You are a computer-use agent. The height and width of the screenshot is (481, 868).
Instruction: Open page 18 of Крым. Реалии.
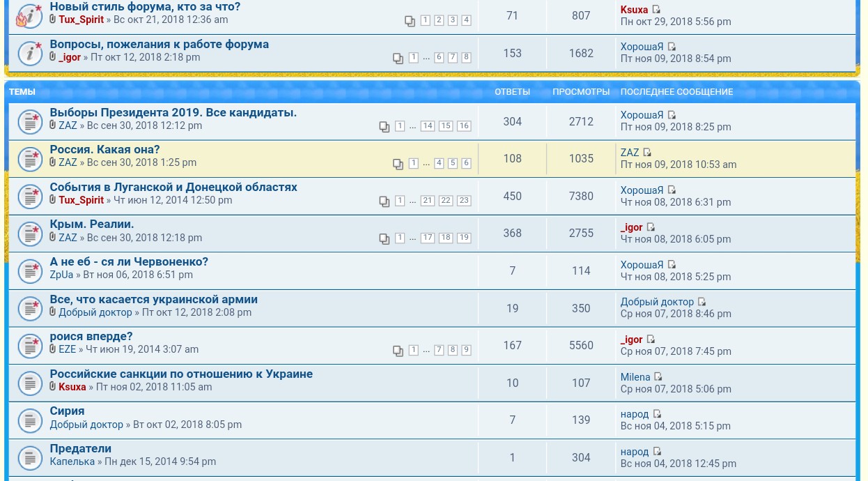click(446, 238)
